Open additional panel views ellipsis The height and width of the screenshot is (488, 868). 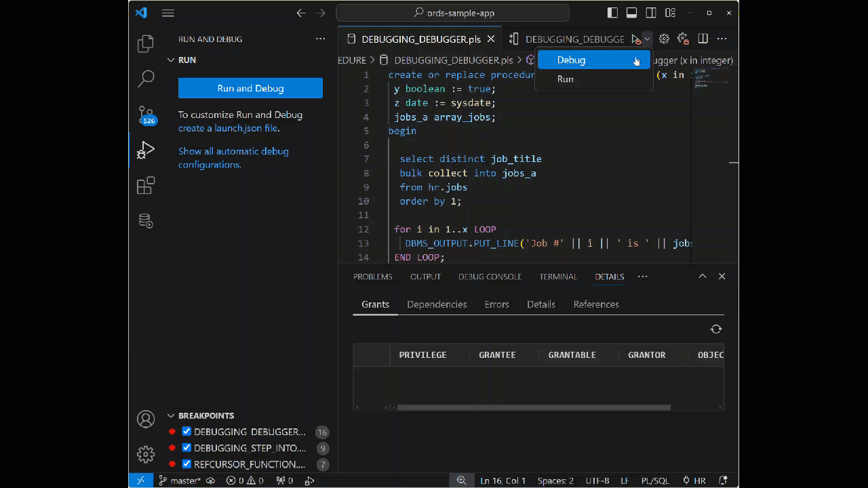coord(643,277)
